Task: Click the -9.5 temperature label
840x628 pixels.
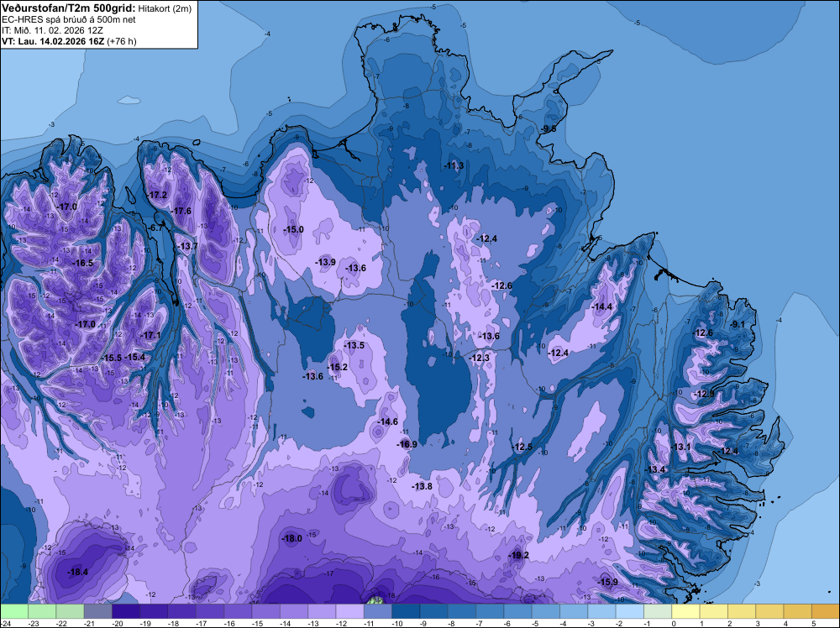Action: 549,129
